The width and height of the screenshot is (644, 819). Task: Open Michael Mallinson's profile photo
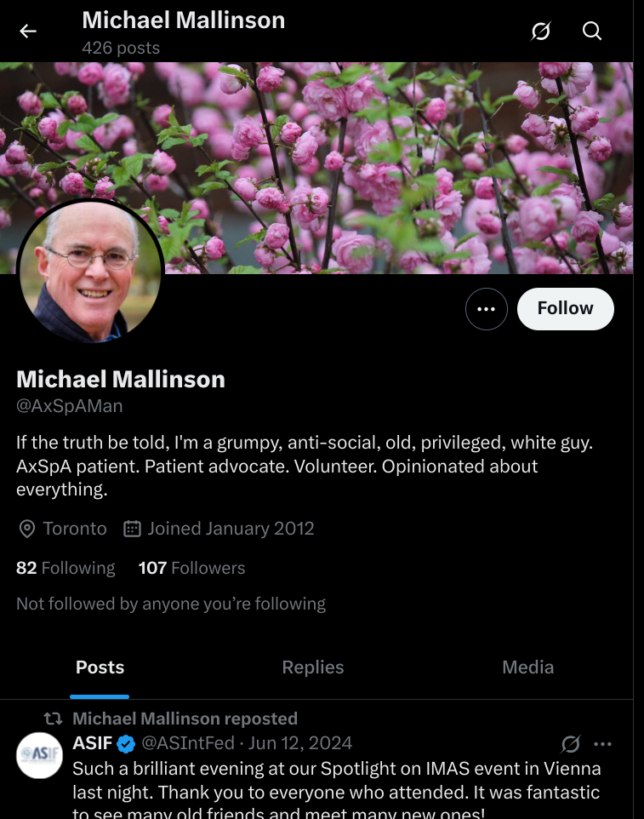point(90,272)
